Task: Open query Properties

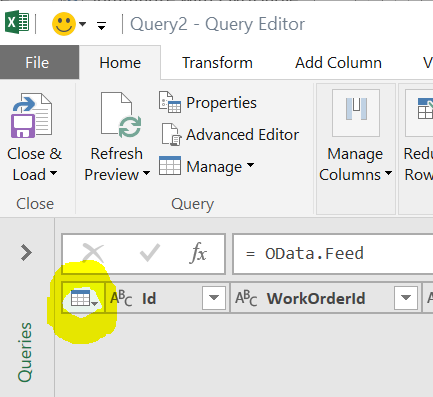Action: tap(208, 103)
